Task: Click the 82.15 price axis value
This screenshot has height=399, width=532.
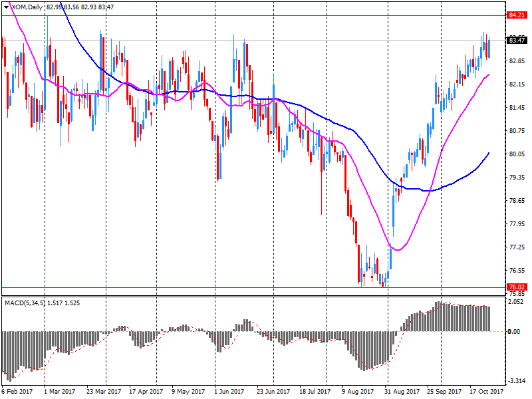Action: [x=517, y=84]
